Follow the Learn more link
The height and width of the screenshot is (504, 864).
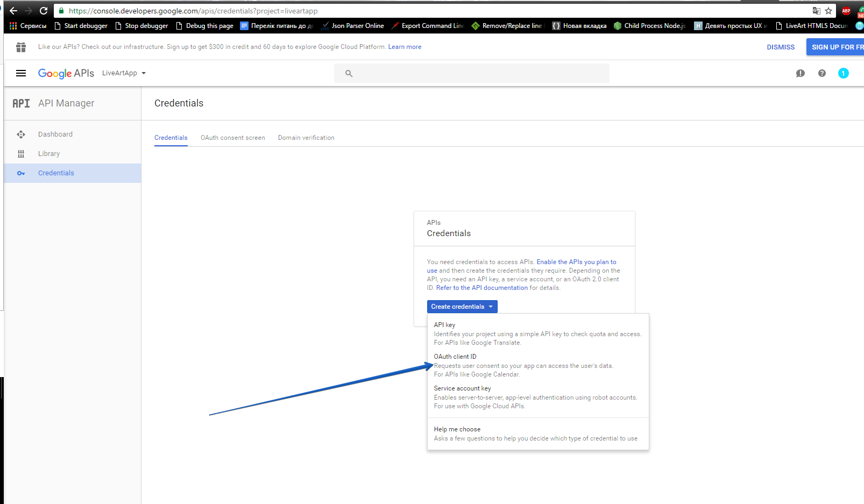405,47
